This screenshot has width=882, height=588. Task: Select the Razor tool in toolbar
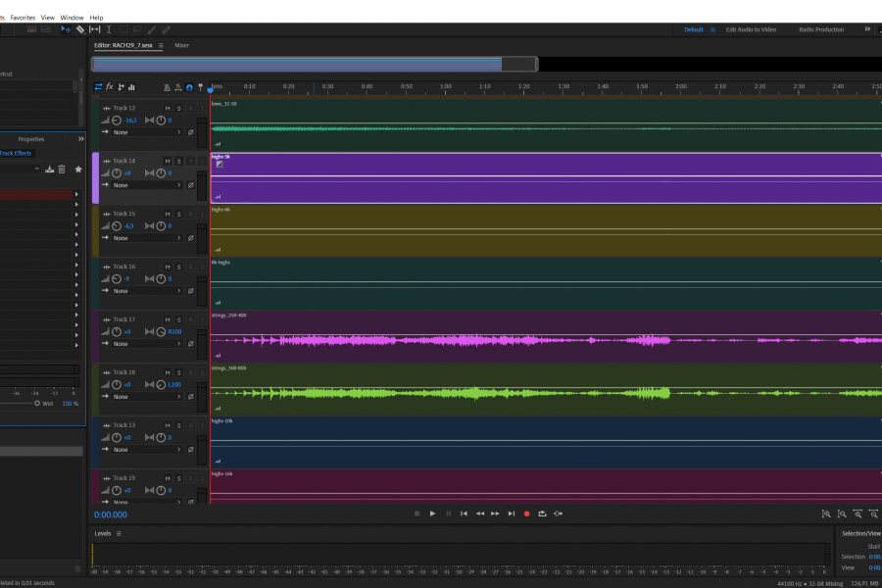(80, 29)
